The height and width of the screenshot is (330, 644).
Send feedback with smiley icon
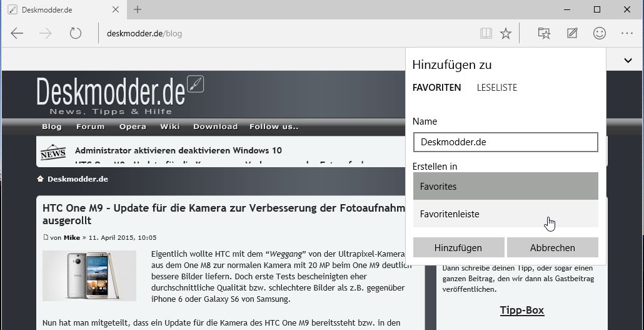tap(600, 33)
